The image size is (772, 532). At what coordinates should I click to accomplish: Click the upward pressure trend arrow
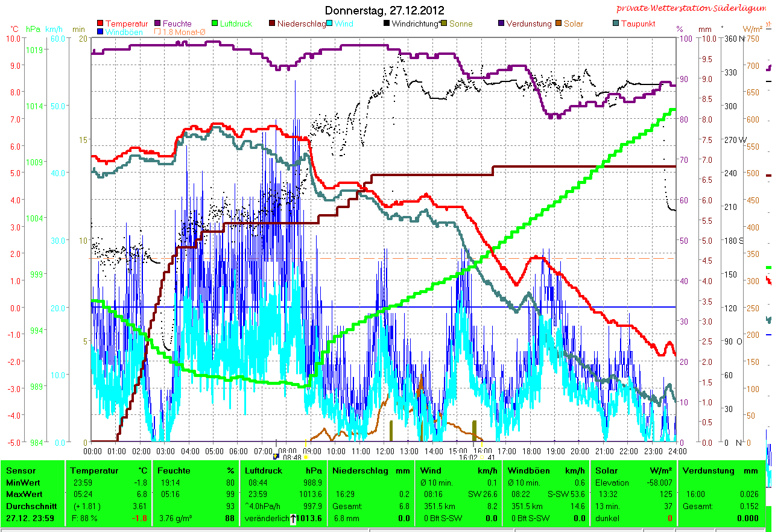tap(293, 519)
